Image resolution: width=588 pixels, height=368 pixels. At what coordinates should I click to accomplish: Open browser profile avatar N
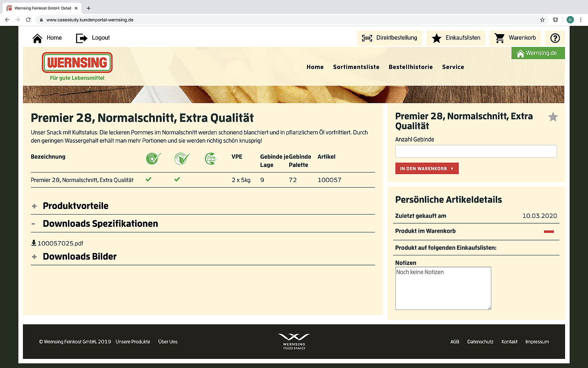click(570, 20)
